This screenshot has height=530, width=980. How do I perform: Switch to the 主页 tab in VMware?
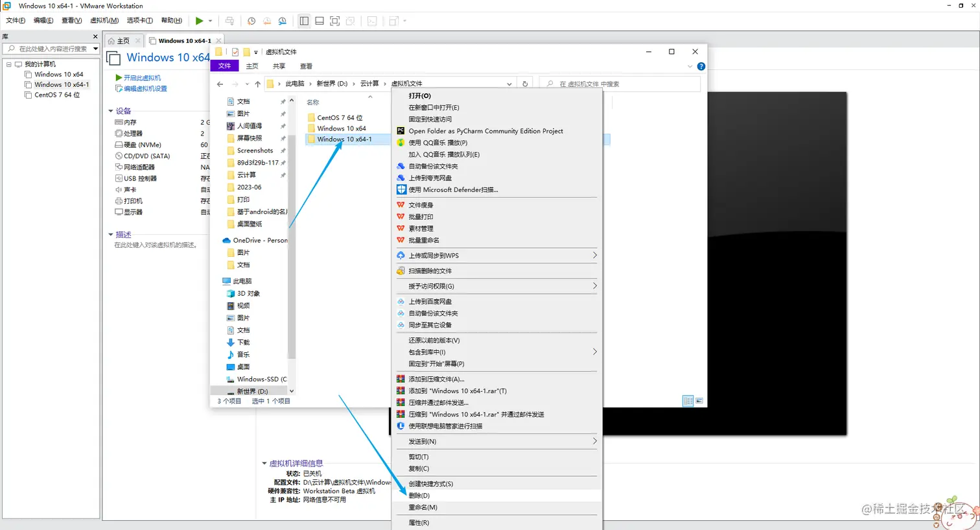coord(123,41)
